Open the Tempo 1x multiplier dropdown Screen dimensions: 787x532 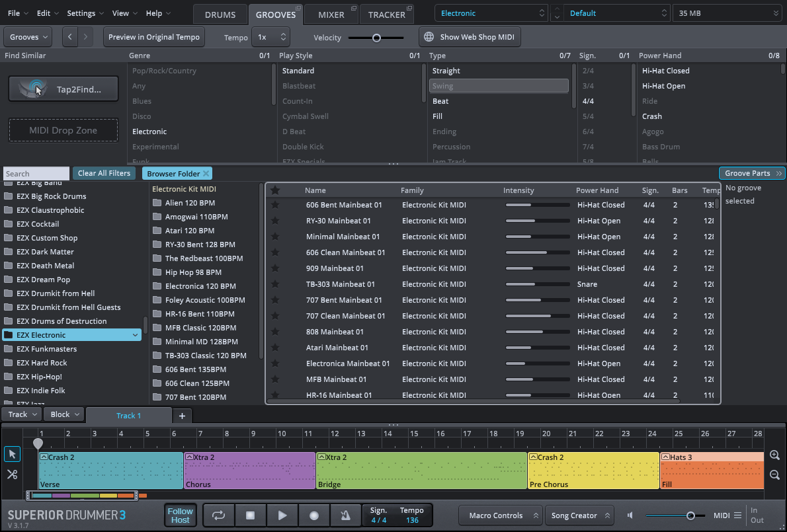point(270,37)
